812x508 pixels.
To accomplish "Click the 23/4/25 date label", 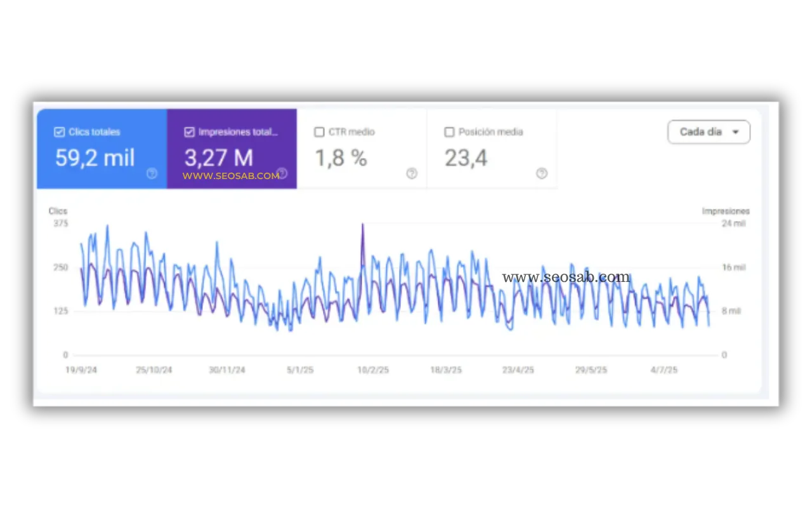I will coord(519,370).
